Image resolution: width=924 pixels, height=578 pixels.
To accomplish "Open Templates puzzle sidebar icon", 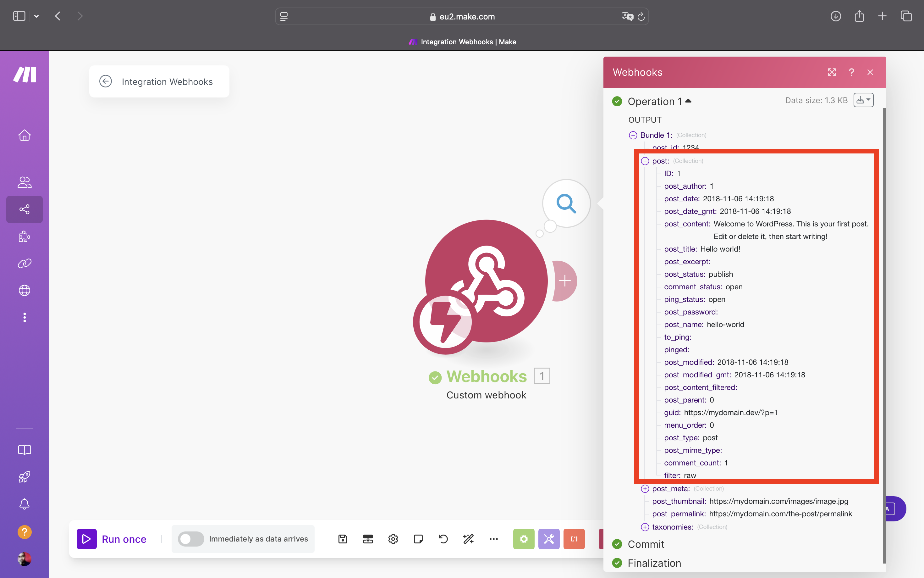I will point(25,236).
